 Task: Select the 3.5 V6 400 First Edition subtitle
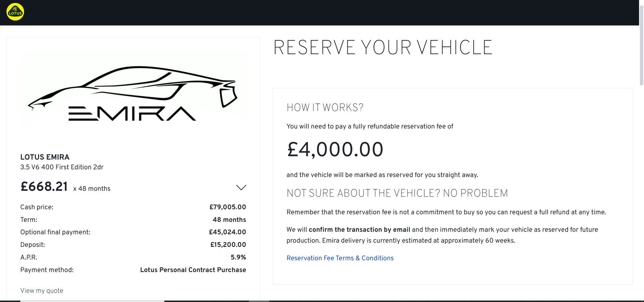pos(62,167)
